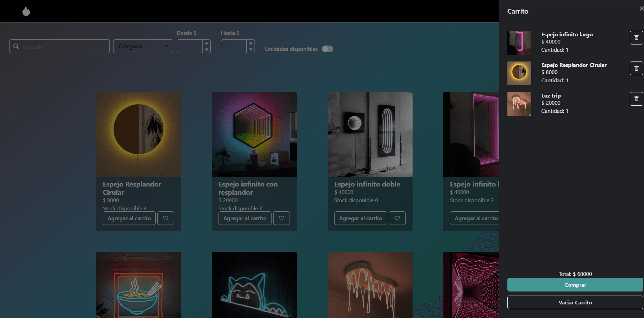The image size is (644, 318).
Task: Increase the Desde $ value
Action: pos(207,43)
